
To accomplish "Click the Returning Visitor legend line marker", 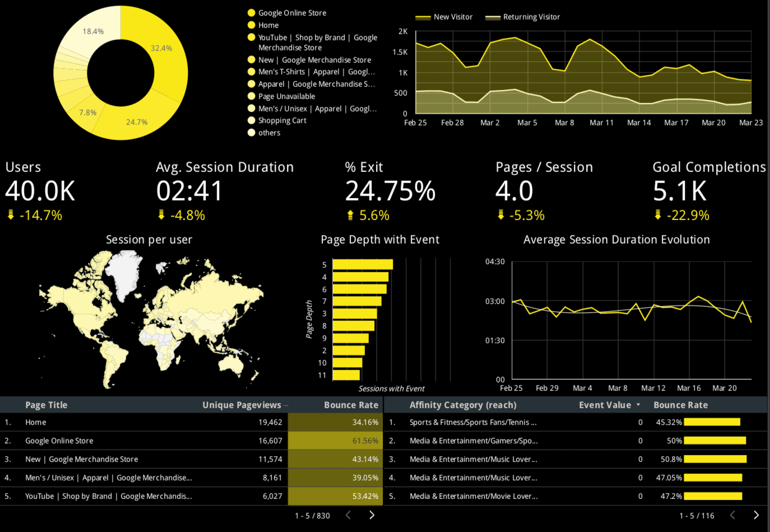I will pyautogui.click(x=493, y=17).
